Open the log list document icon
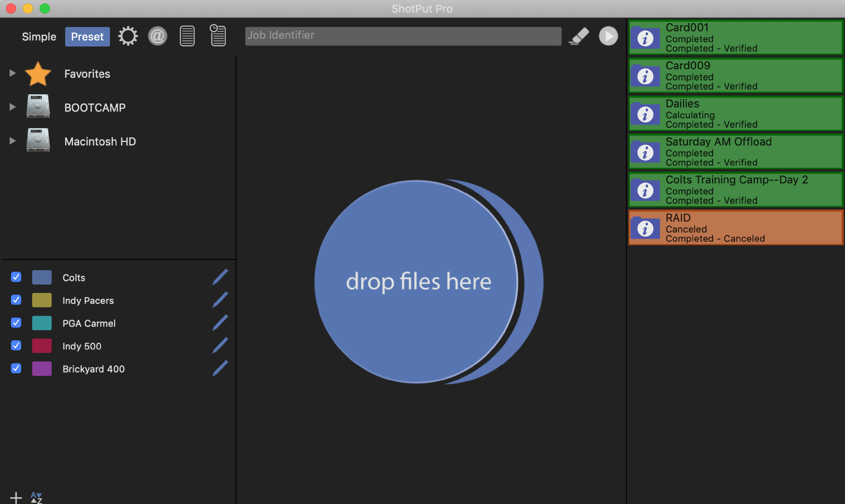The image size is (845, 504). (187, 36)
